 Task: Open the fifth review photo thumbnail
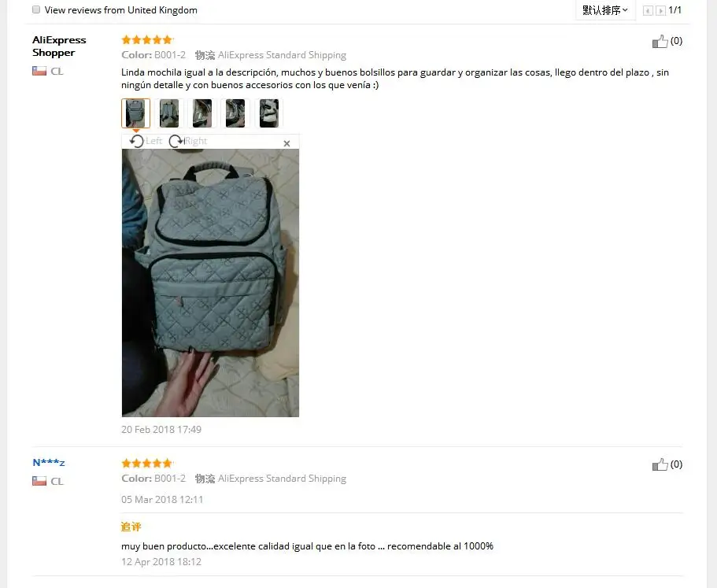pyautogui.click(x=269, y=113)
